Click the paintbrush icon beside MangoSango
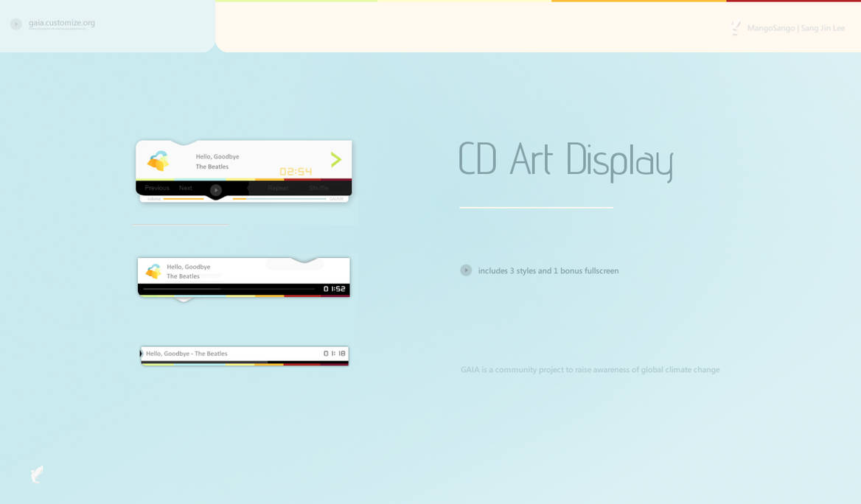Viewport: 861px width, 504px height. click(735, 27)
